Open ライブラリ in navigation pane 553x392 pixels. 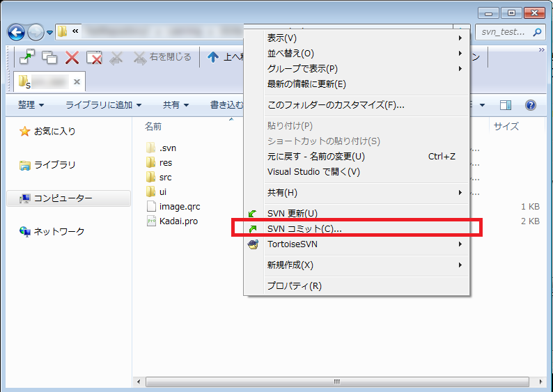click(48, 165)
